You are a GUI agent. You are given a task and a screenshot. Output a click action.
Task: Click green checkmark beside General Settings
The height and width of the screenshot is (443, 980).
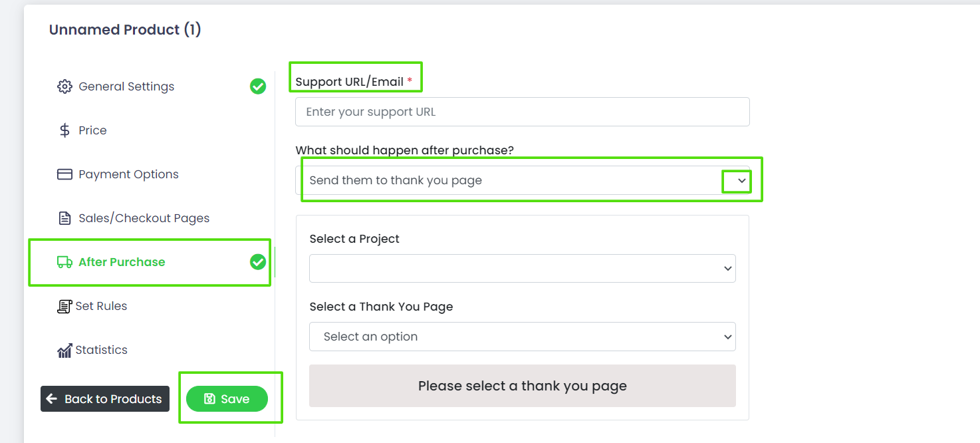pos(258,86)
